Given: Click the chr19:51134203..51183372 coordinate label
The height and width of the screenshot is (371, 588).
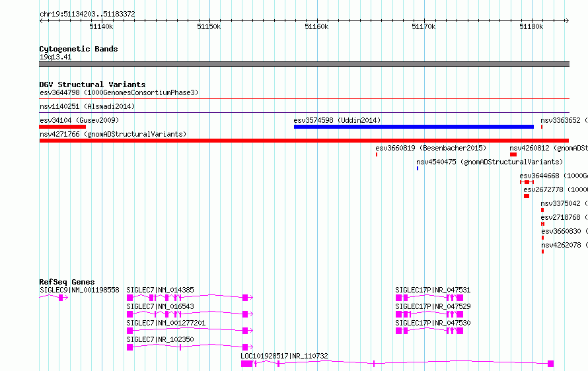Looking at the screenshot, I should coord(87,15).
